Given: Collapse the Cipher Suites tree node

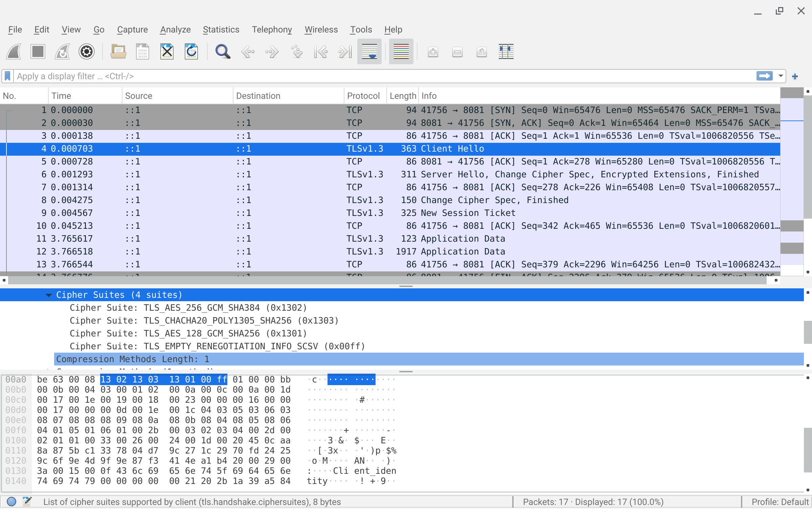Looking at the screenshot, I should (49, 295).
